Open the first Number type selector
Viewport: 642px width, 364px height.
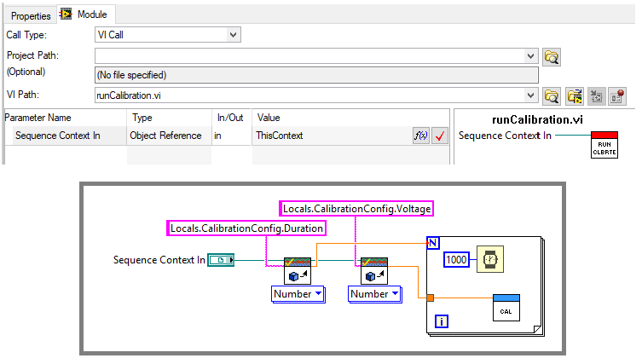click(x=298, y=294)
